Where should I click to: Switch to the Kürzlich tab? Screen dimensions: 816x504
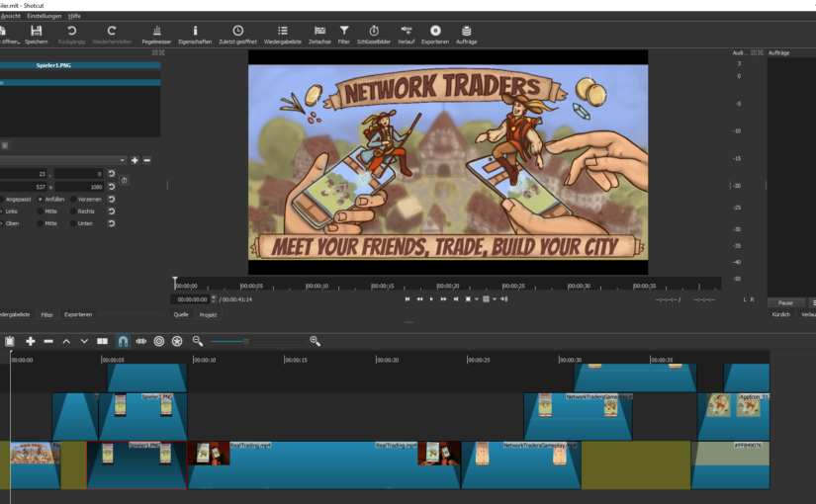coord(781,314)
